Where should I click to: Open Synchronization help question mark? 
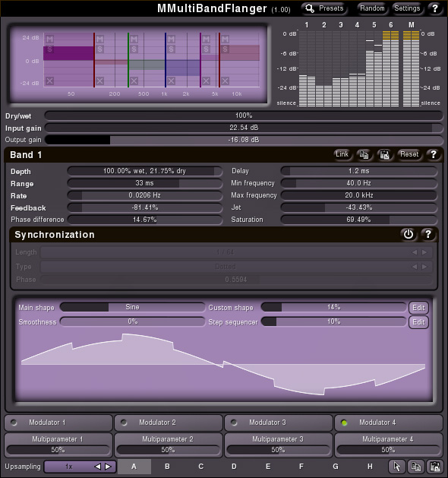tap(428, 234)
